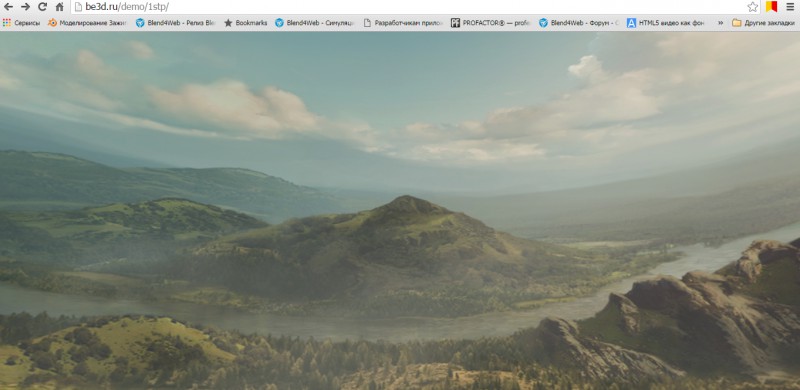Open the Другие закладки folder

(x=763, y=23)
